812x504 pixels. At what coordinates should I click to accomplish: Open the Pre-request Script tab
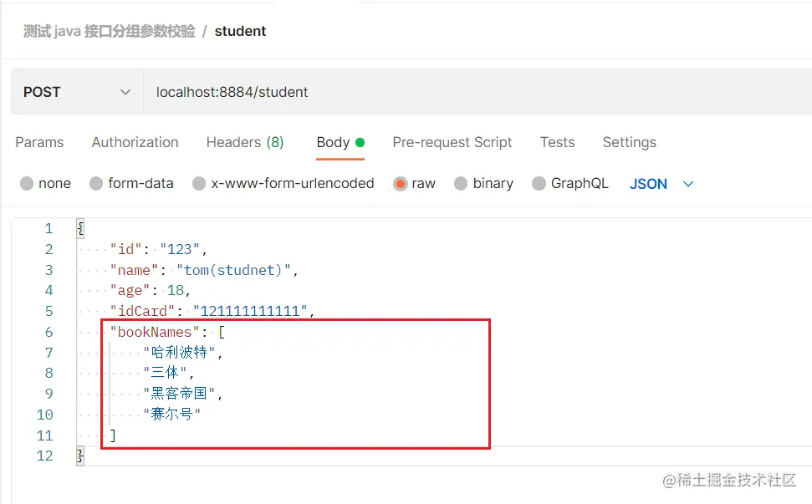tap(452, 142)
